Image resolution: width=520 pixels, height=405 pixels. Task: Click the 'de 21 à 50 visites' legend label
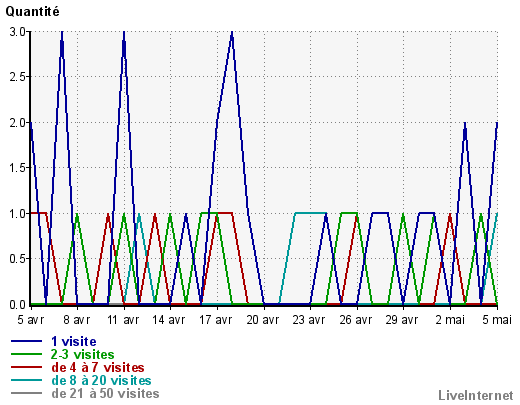click(x=105, y=393)
